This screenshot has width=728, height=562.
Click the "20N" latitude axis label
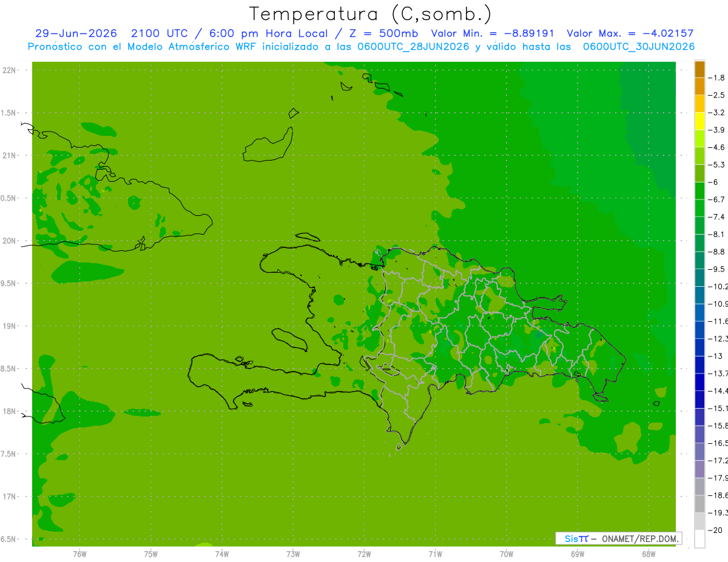click(x=9, y=241)
